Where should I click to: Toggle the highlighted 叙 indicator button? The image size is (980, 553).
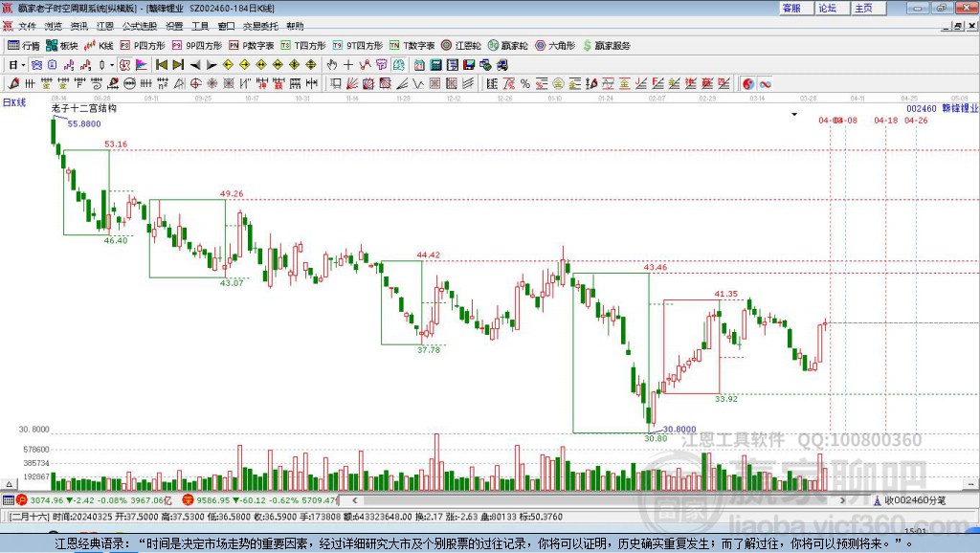pos(125,65)
